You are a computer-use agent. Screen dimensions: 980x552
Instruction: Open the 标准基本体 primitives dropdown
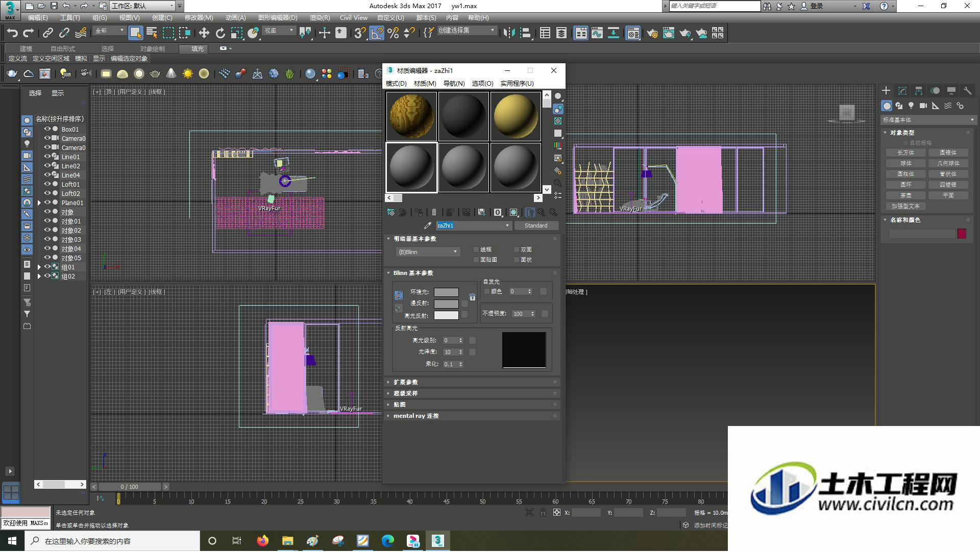point(928,120)
